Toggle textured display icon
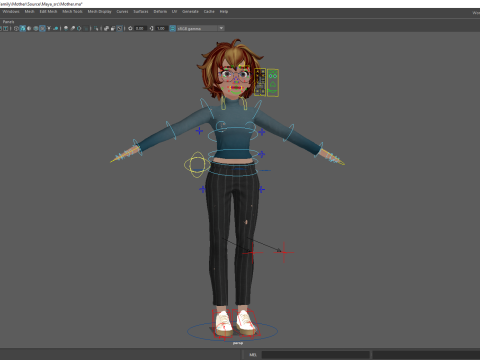480x360 pixels. 42,28
